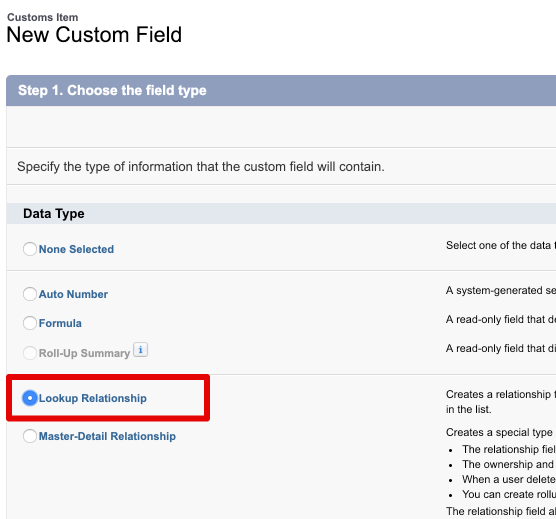Choose the Auto Number radio button
The width and height of the screenshot is (556, 519).
click(30, 294)
